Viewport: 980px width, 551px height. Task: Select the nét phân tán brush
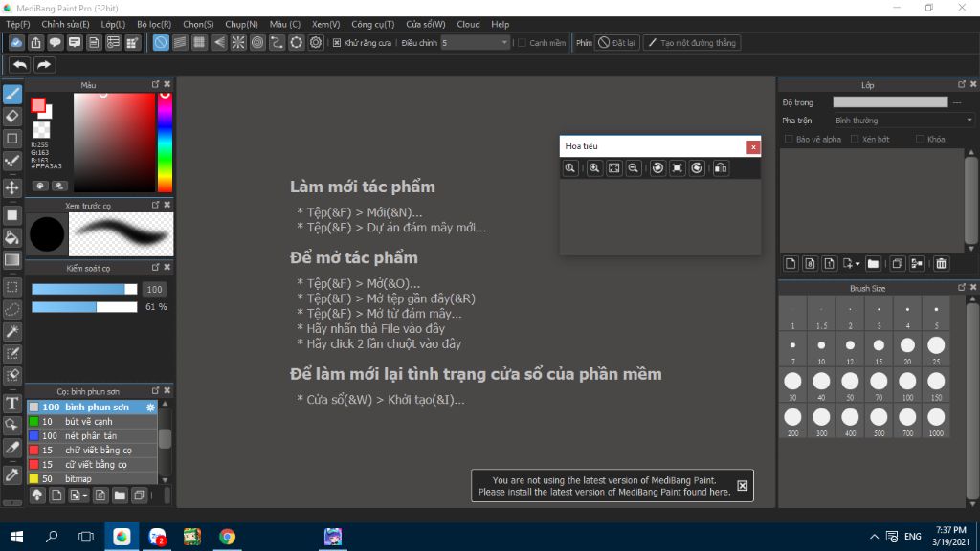click(x=92, y=436)
